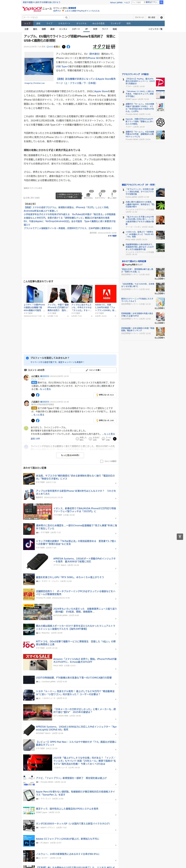186x868 pixels.
Task: Click 参考になった 148 button
Action: [105, 421]
